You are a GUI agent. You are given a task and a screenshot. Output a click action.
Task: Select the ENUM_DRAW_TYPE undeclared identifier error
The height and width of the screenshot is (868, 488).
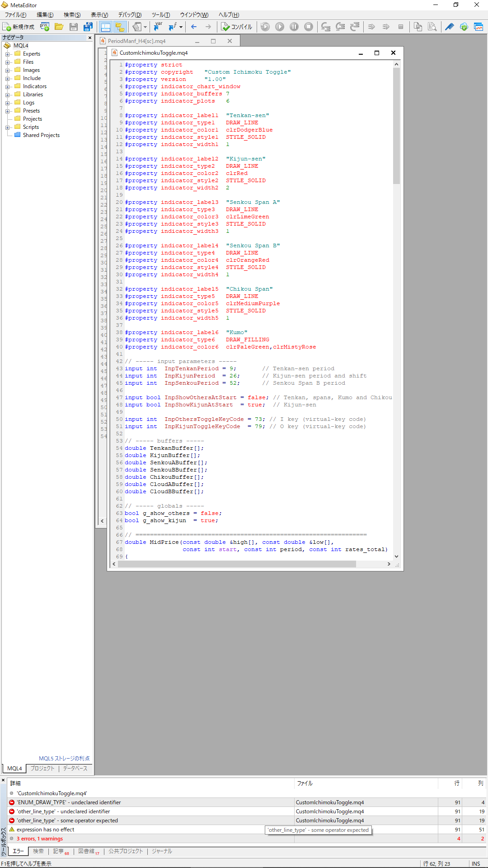tap(247, 802)
